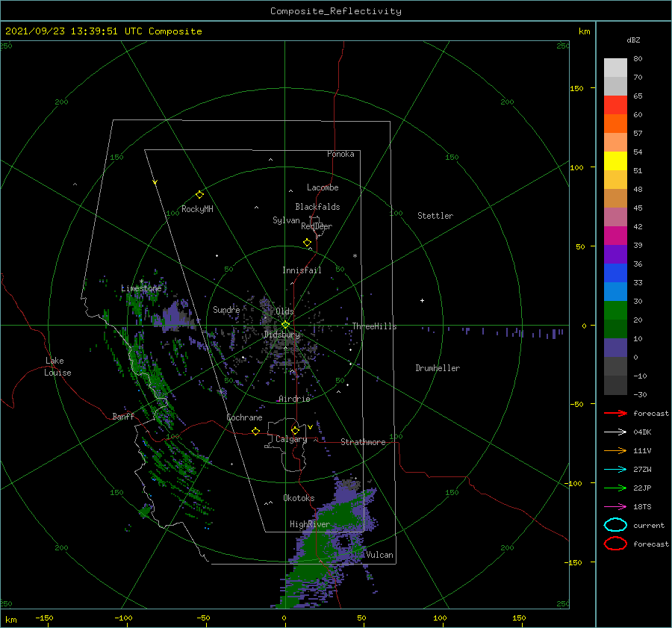Click the Sylvan label
This screenshot has width=672, height=628.
(x=286, y=220)
